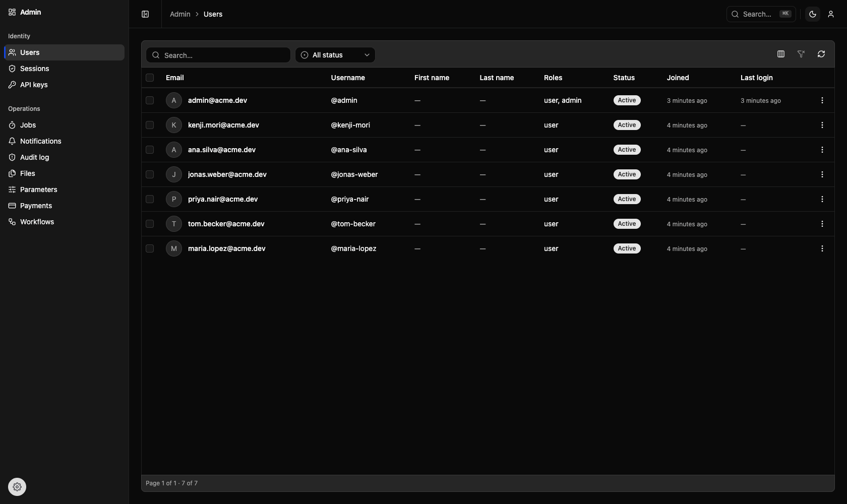Image resolution: width=847 pixels, height=504 pixels.
Task: Open Users in the sidebar
Action: 64,52
